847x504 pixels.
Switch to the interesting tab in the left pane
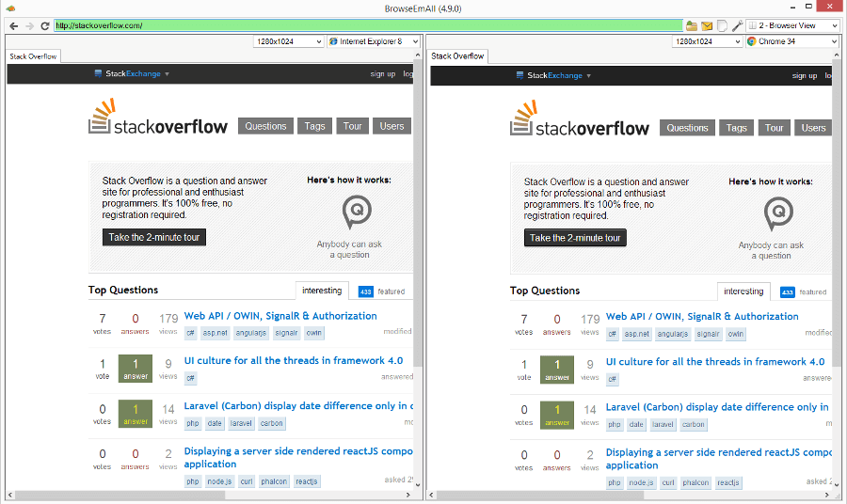point(322,291)
